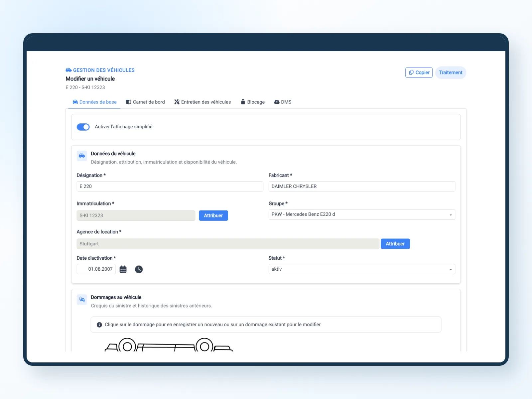Click the Traitement button
The width and height of the screenshot is (532, 399).
pos(451,72)
